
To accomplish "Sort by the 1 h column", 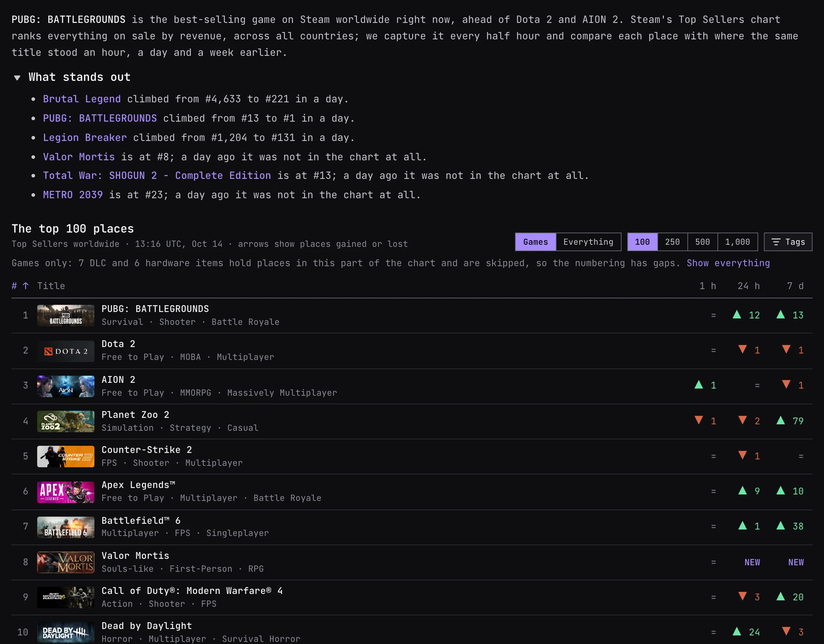I will coord(707,286).
